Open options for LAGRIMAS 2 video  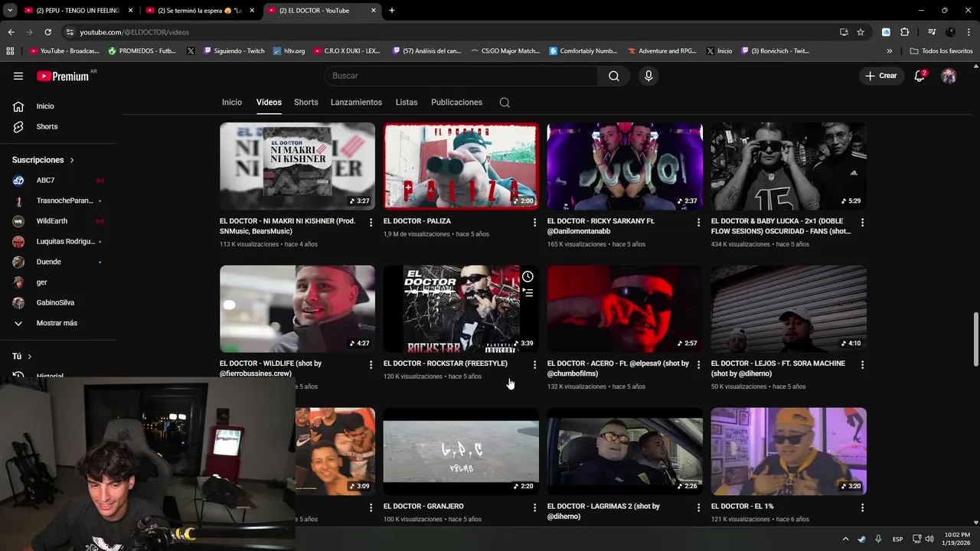(698, 507)
